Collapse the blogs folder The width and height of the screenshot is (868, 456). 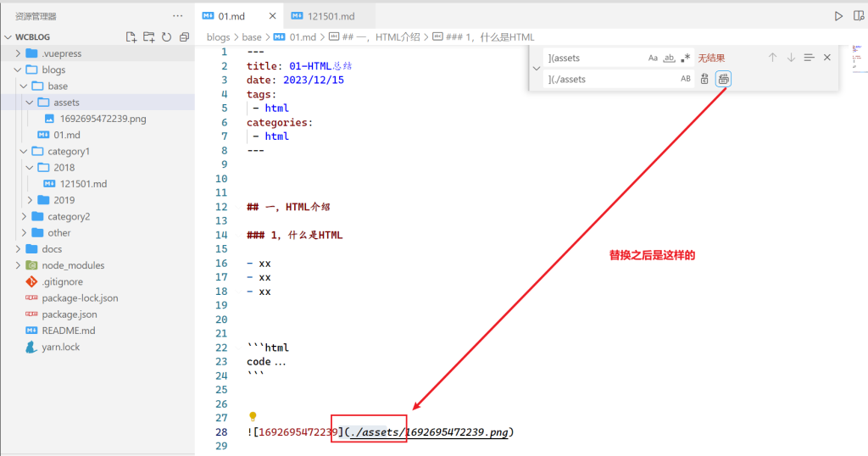pyautogui.click(x=18, y=70)
